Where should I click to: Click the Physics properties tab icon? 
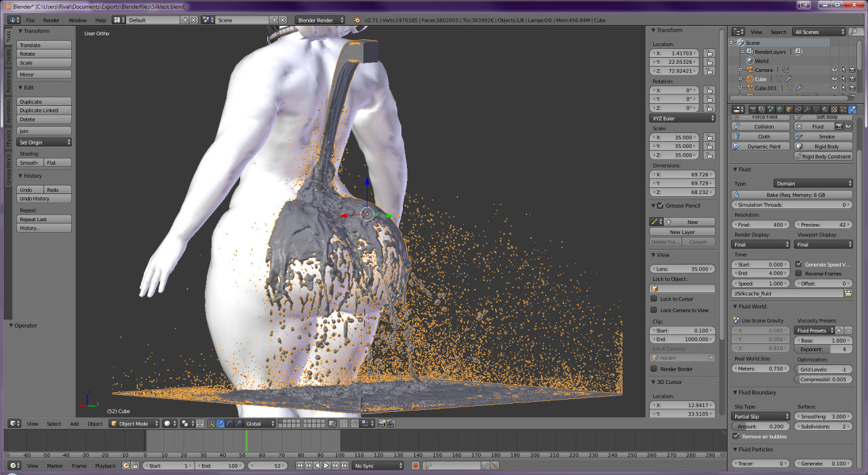pyautogui.click(x=852, y=109)
